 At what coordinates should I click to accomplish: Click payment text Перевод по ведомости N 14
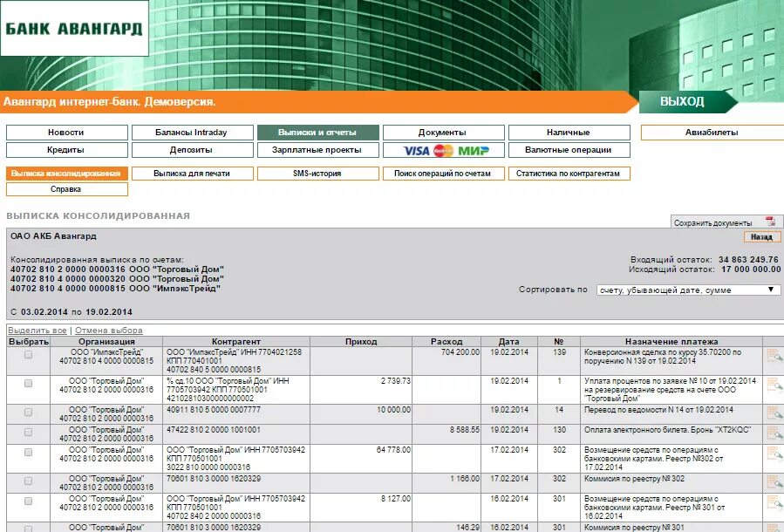point(658,410)
